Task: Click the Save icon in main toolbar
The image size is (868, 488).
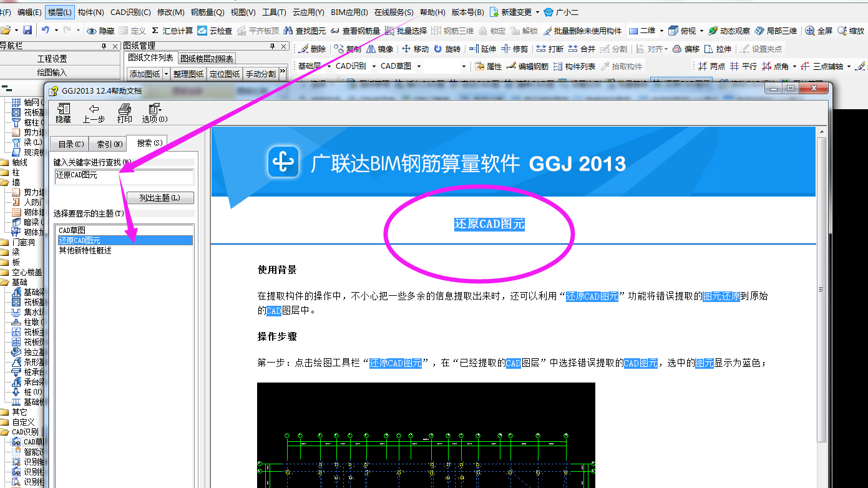Action: pyautogui.click(x=27, y=31)
